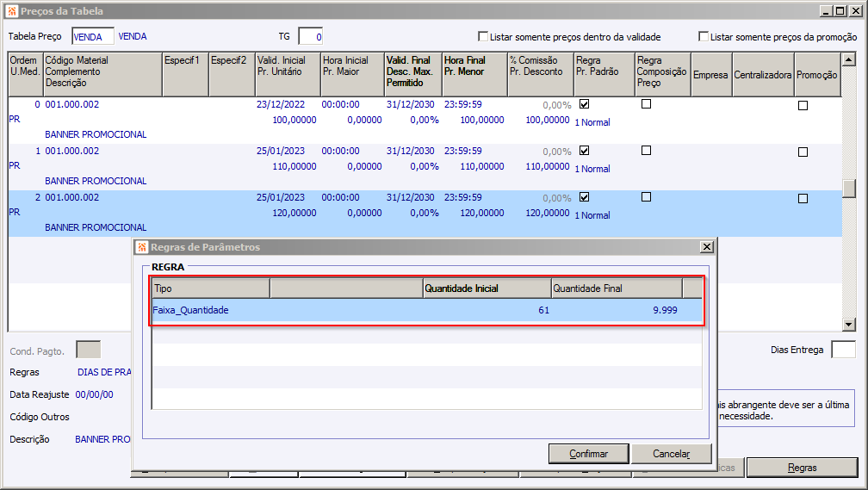This screenshot has height=490, width=868.
Task: Click the Quantidade Inicial column header
Action: click(487, 288)
